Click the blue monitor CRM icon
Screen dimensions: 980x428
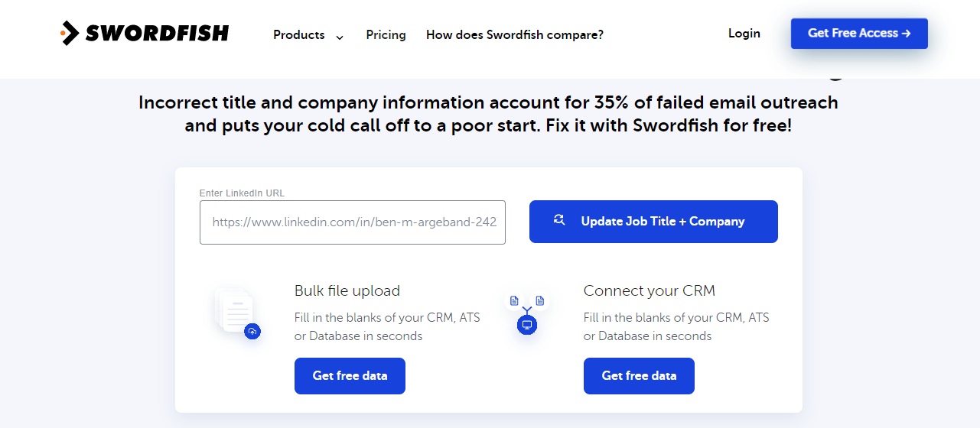pos(526,325)
